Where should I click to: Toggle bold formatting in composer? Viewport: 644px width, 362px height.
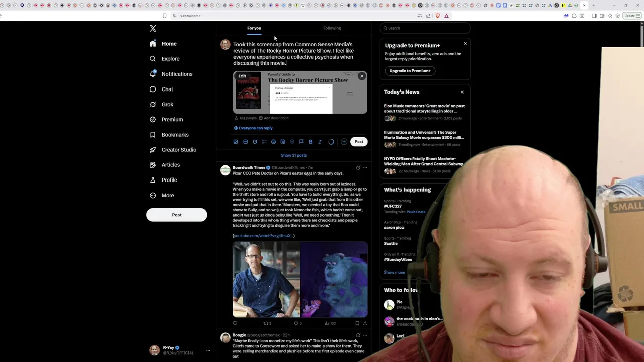[311, 142]
